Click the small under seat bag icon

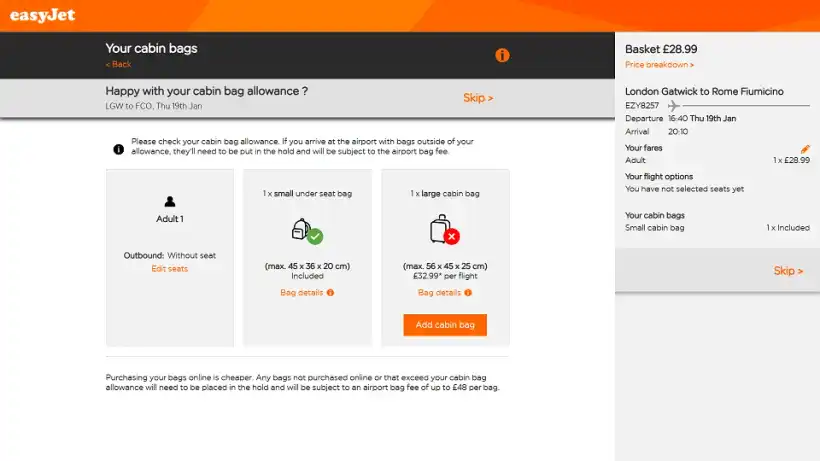click(x=307, y=231)
